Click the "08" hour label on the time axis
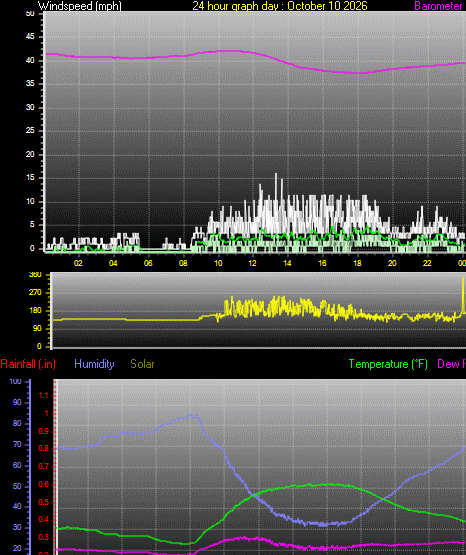The width and height of the screenshot is (466, 555). (183, 263)
